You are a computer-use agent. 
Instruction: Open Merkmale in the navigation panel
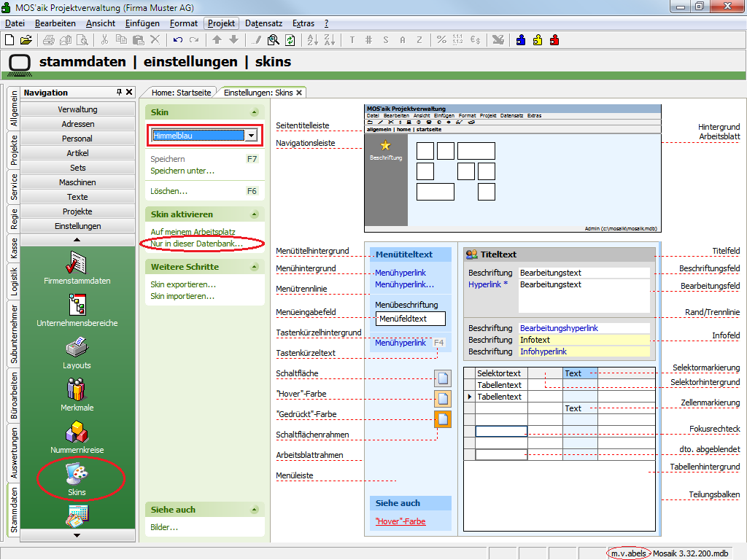[x=77, y=395]
